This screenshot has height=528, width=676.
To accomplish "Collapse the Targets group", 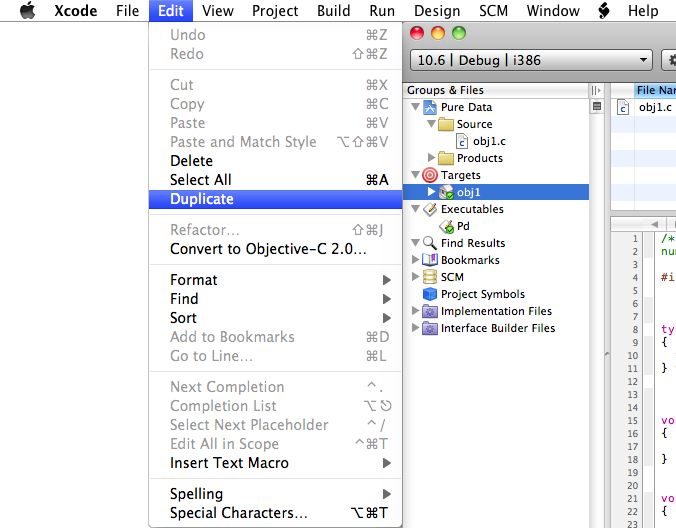I will coord(416,175).
